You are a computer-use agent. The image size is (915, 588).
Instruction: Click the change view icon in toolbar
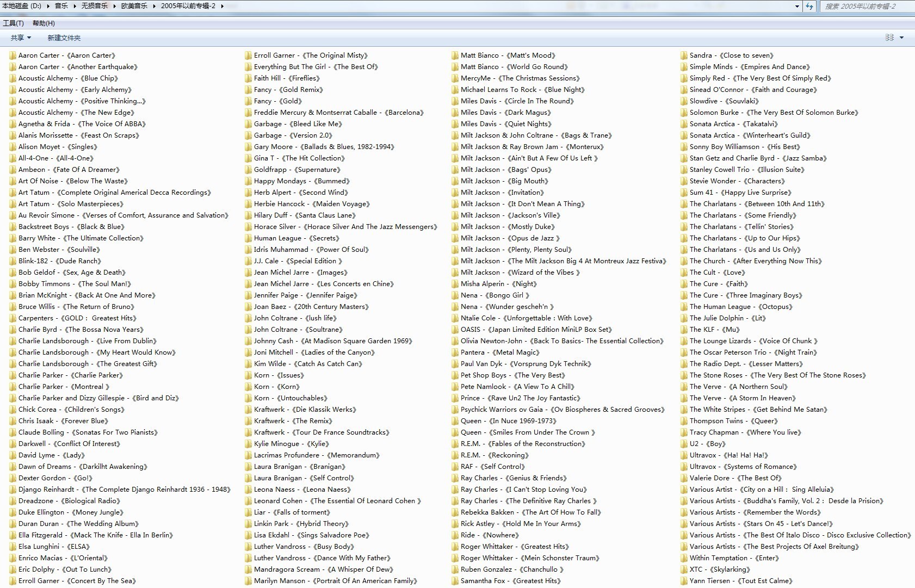pos(889,38)
